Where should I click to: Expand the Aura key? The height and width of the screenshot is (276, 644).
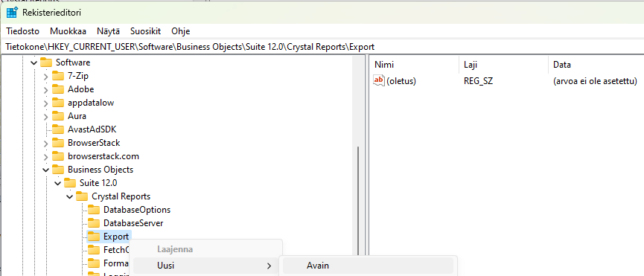click(x=45, y=117)
